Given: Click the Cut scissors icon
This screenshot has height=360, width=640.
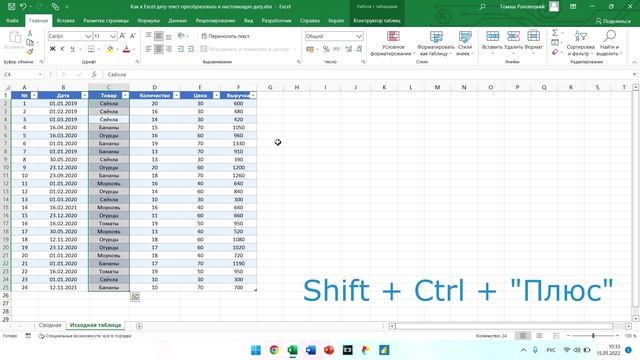Looking at the screenshot, I should [30, 33].
